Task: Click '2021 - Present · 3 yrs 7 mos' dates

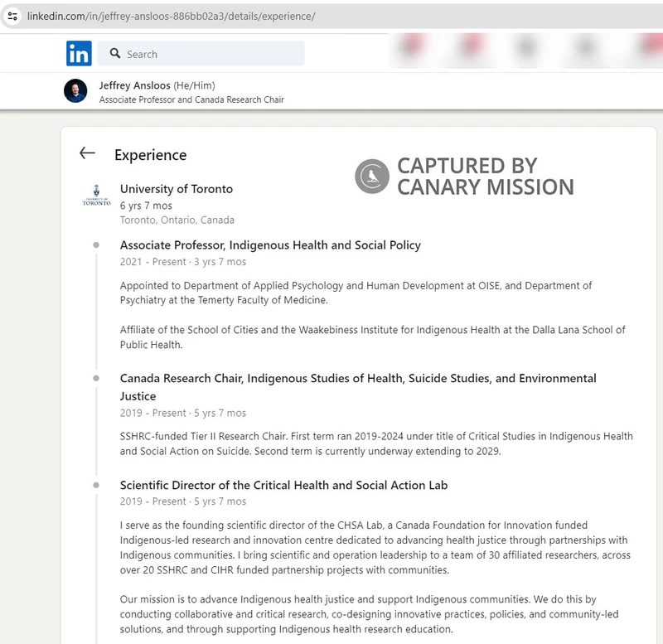Action: coord(183,262)
